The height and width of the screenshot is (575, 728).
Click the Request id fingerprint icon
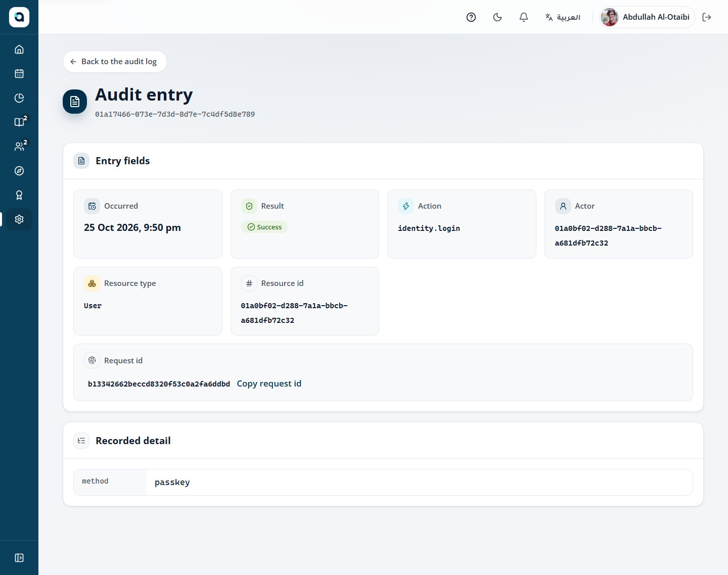[92, 361]
